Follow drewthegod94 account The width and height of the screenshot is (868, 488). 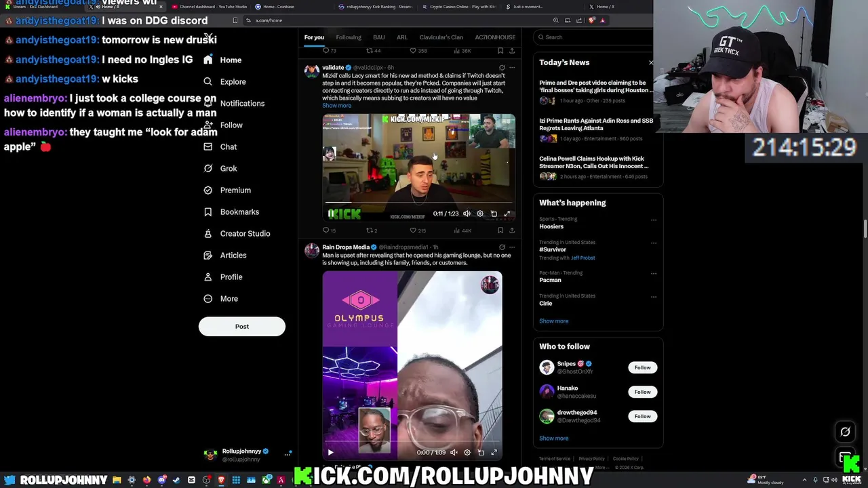642,416
